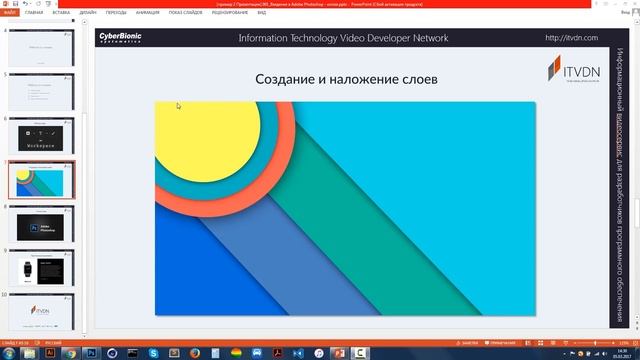Screen dimensions: 640x360
Task: Open Visual Studio from the taskbar
Action: coord(298,353)
